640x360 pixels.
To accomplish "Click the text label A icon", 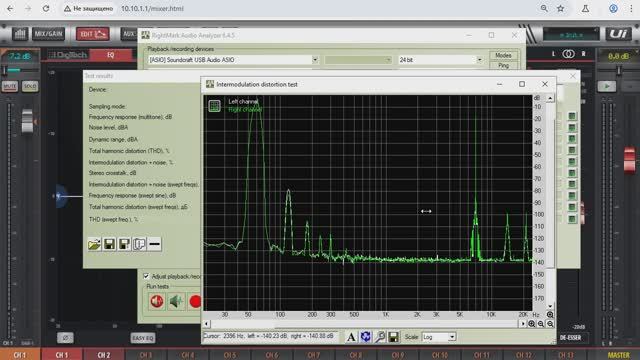I will pyautogui.click(x=351, y=337).
